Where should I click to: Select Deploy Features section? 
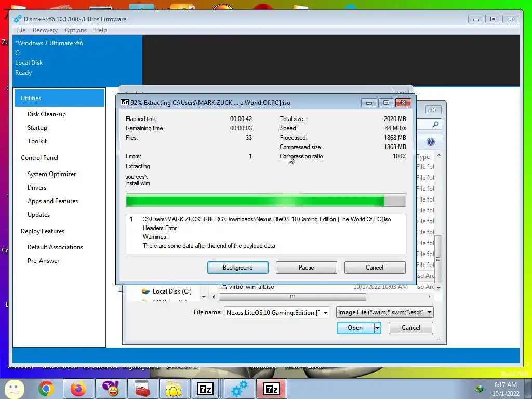pyautogui.click(x=43, y=231)
